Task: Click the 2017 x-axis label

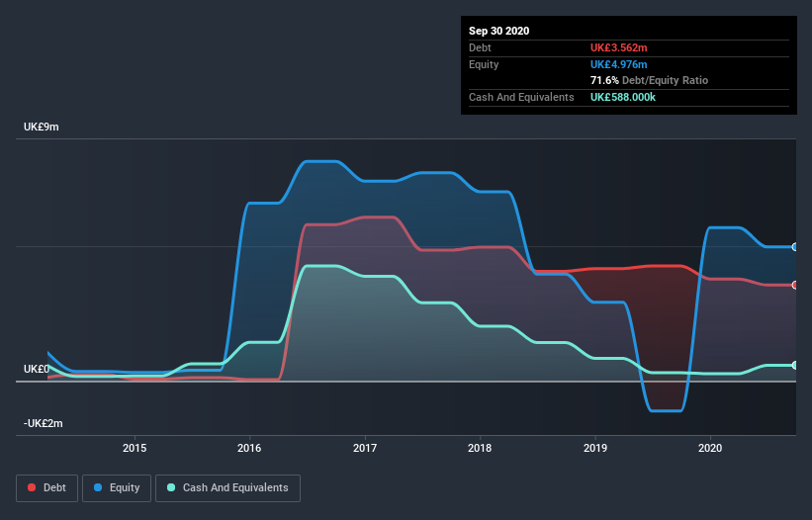Action: pyautogui.click(x=365, y=448)
